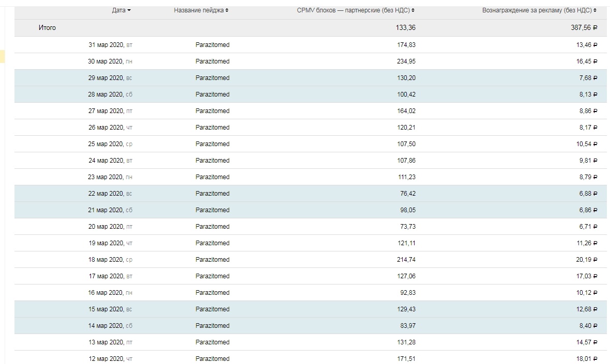Select the 15 мар 2020 date cell
The image size is (610, 364).
[x=110, y=309]
